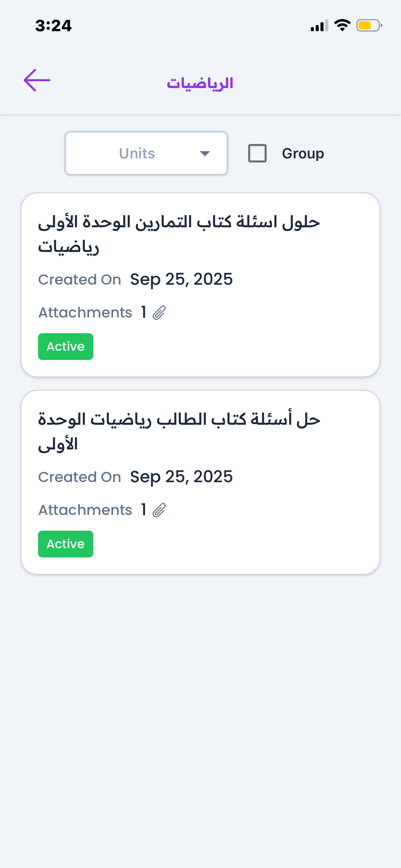This screenshot has width=401, height=868.
Task: Click the second card's paperclip attachment icon
Action: click(x=159, y=510)
